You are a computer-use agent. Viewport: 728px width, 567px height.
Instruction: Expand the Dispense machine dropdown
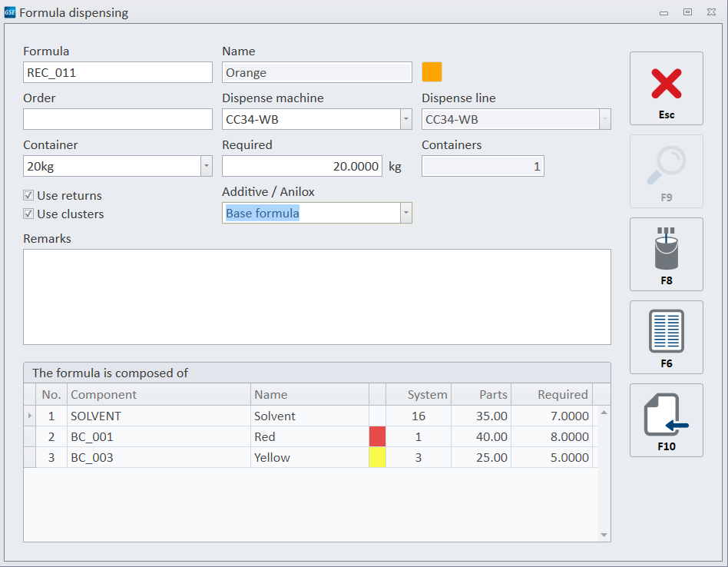point(405,119)
